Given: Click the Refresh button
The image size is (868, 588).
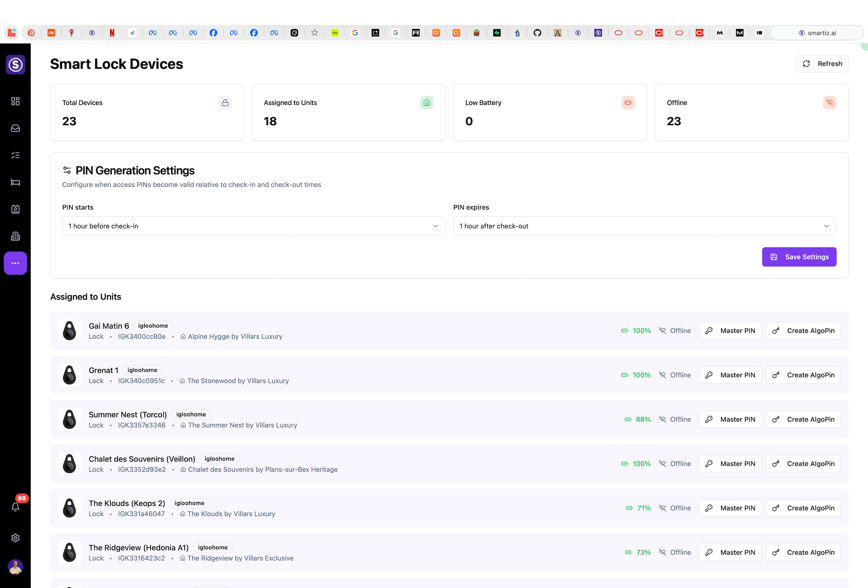Looking at the screenshot, I should point(822,64).
